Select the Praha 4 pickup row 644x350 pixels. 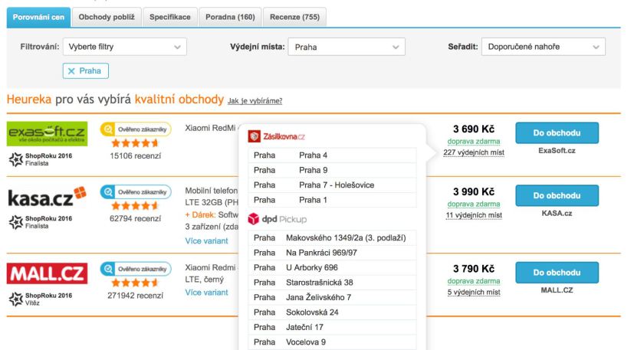pos(332,155)
